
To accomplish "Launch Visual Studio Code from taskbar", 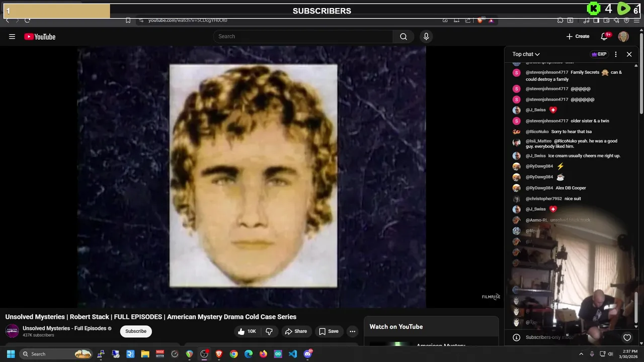I will pyautogui.click(x=293, y=354).
